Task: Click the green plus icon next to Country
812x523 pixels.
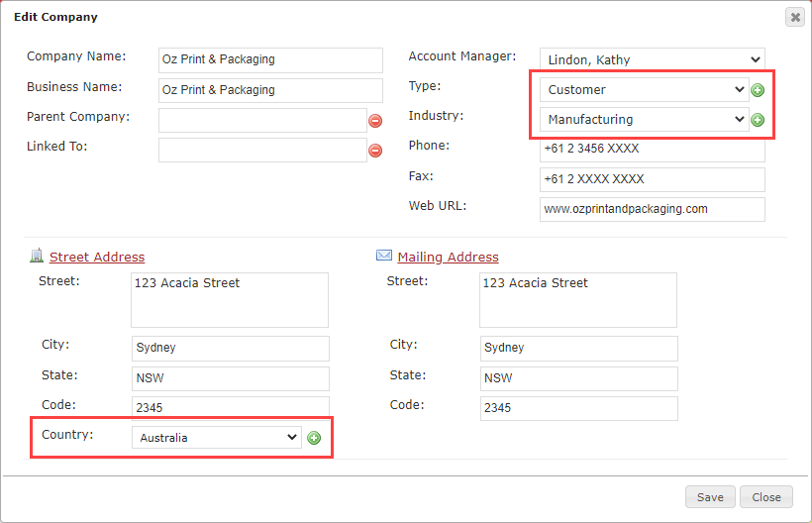Action: pos(314,438)
